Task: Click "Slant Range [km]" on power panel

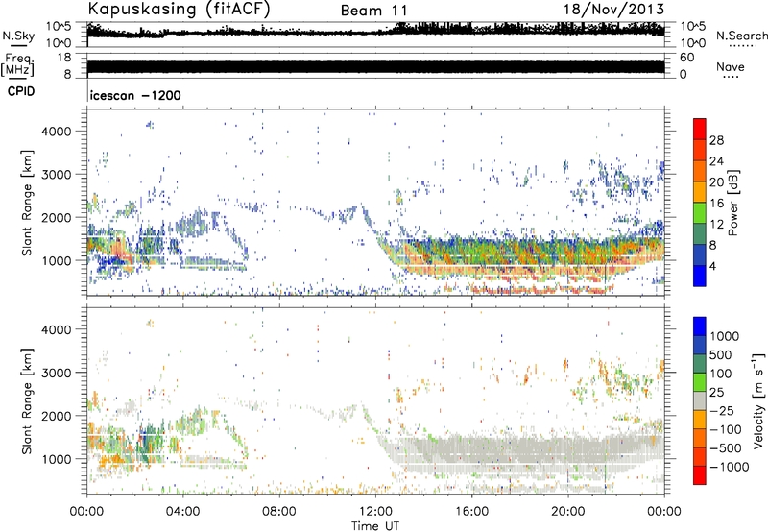Action: [x=27, y=203]
